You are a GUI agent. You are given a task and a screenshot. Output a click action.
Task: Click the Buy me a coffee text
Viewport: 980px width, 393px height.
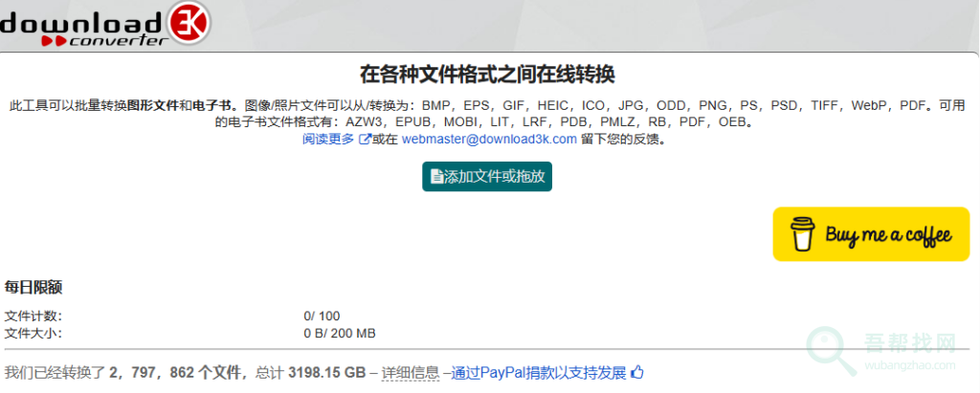pyautogui.click(x=888, y=235)
